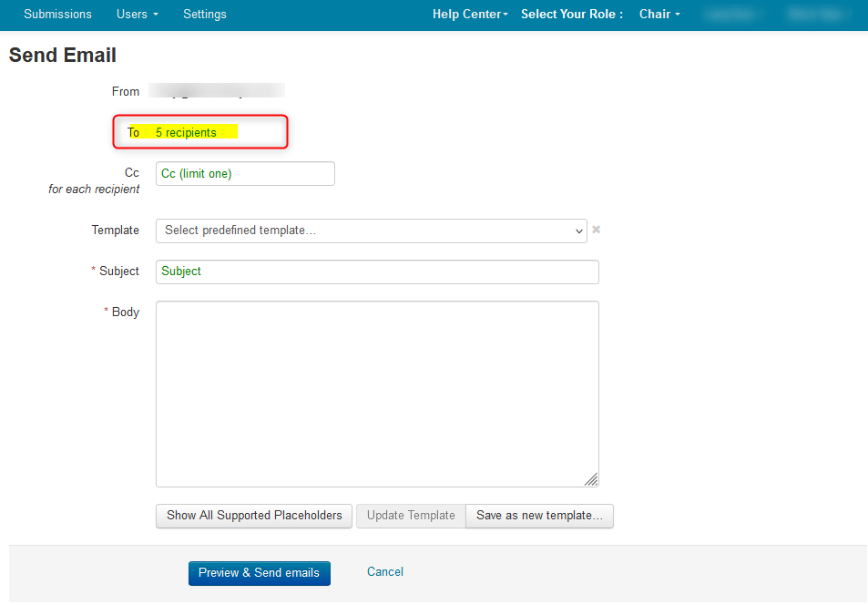Clear template with the x icon
Viewport: 868px width, 605px height.
tap(597, 230)
